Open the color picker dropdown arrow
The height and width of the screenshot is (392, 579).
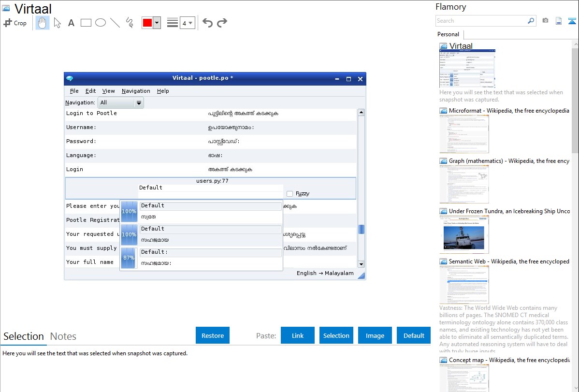[157, 23]
